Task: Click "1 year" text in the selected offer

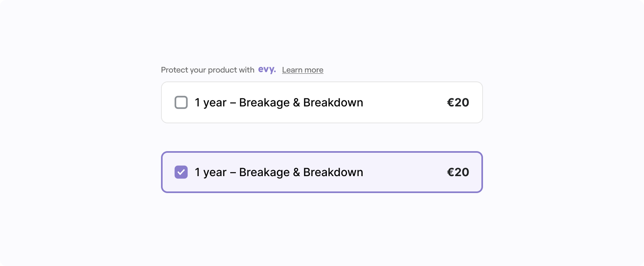Action: [211, 172]
